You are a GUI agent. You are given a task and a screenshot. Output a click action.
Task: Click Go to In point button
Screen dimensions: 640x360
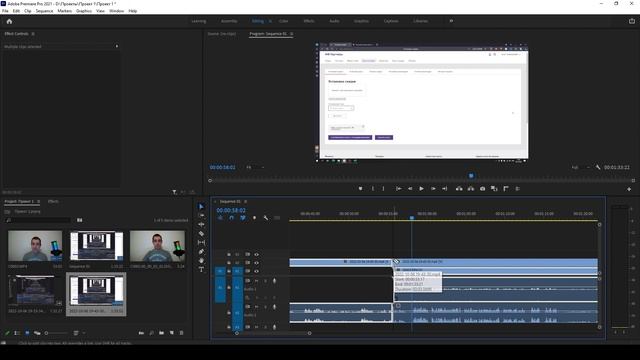pos(398,189)
